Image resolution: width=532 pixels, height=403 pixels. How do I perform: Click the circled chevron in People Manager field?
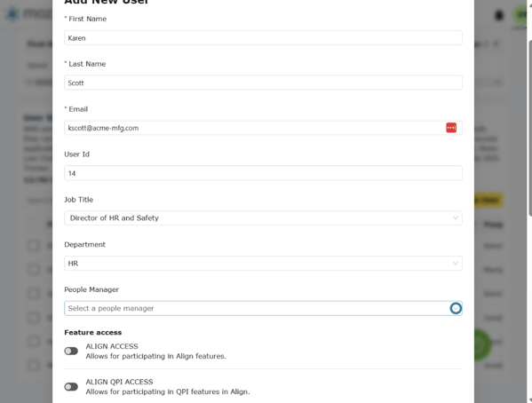point(456,308)
